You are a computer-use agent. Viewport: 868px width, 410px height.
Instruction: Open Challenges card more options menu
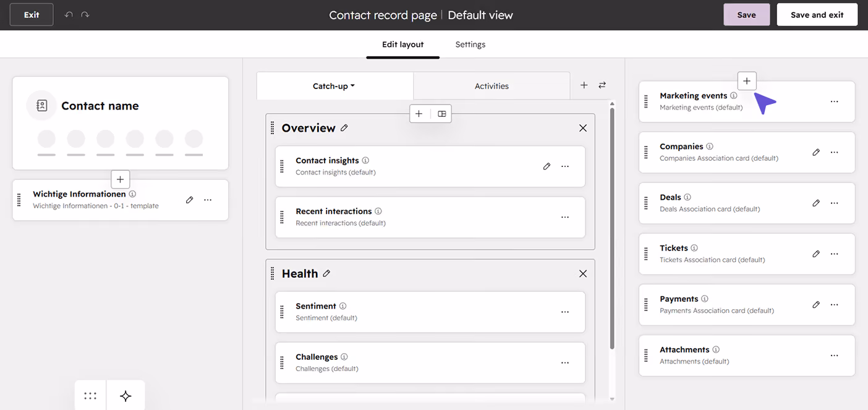click(564, 362)
